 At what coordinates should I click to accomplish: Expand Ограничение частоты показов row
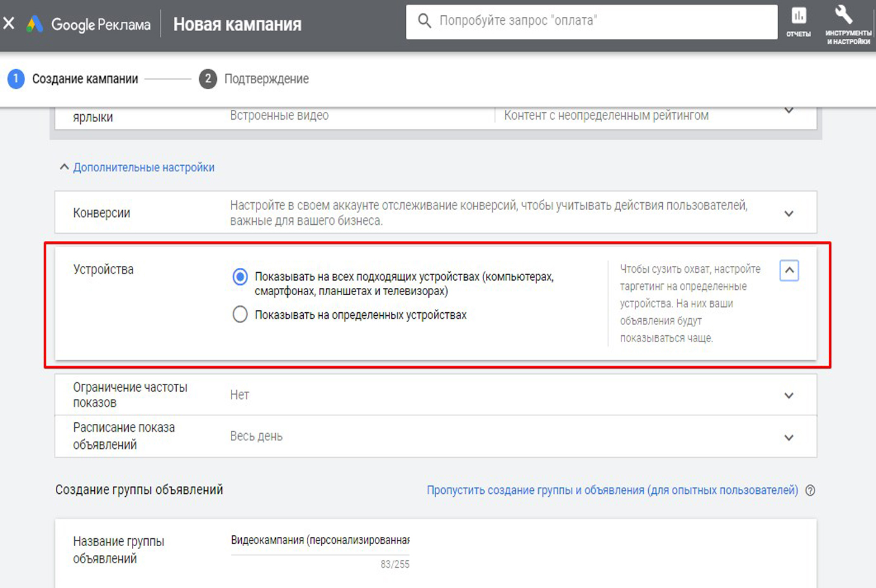789,395
